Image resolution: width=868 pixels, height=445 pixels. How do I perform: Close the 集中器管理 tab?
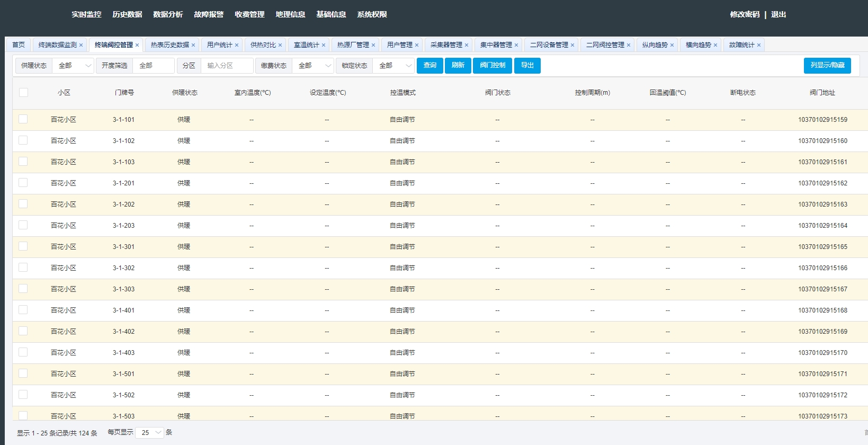(516, 45)
